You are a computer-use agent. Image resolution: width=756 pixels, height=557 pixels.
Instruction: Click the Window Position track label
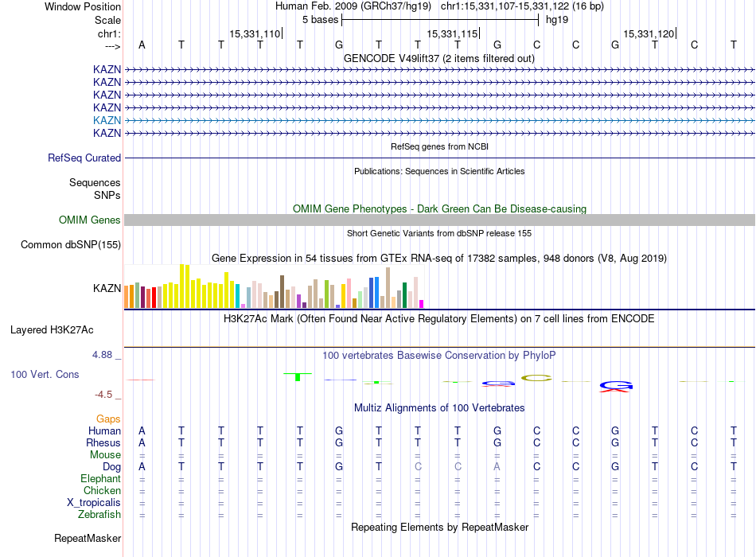(x=83, y=6)
